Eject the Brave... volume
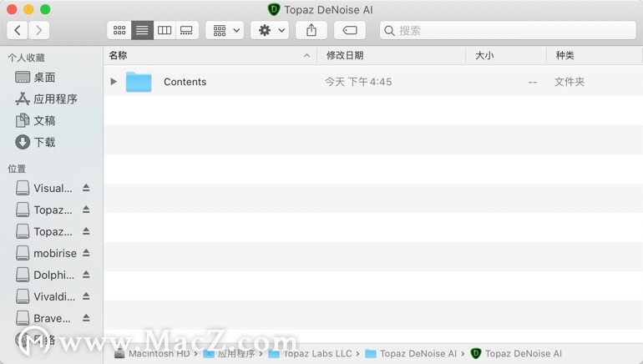643x364 pixels. pos(86,318)
